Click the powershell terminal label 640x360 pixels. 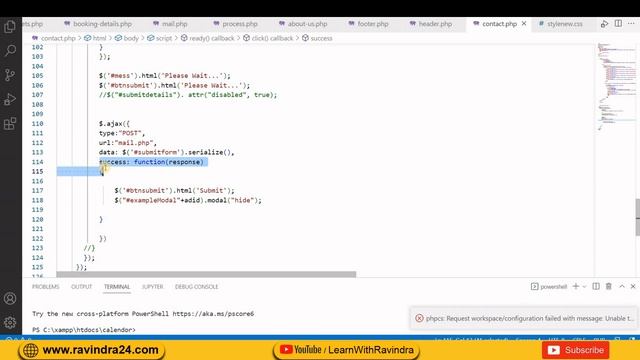point(549,287)
